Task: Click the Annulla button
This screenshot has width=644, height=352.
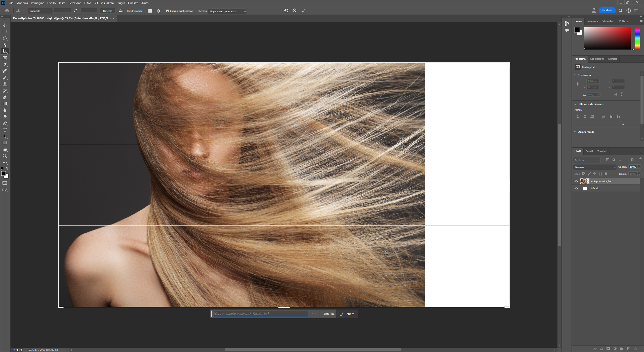Action: point(328,314)
